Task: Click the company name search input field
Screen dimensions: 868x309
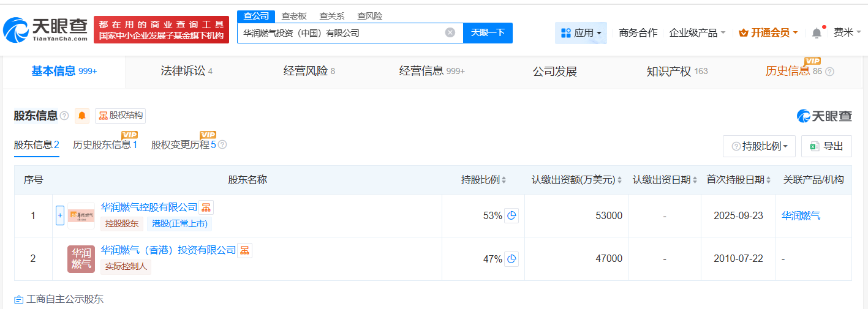Action: pos(340,33)
